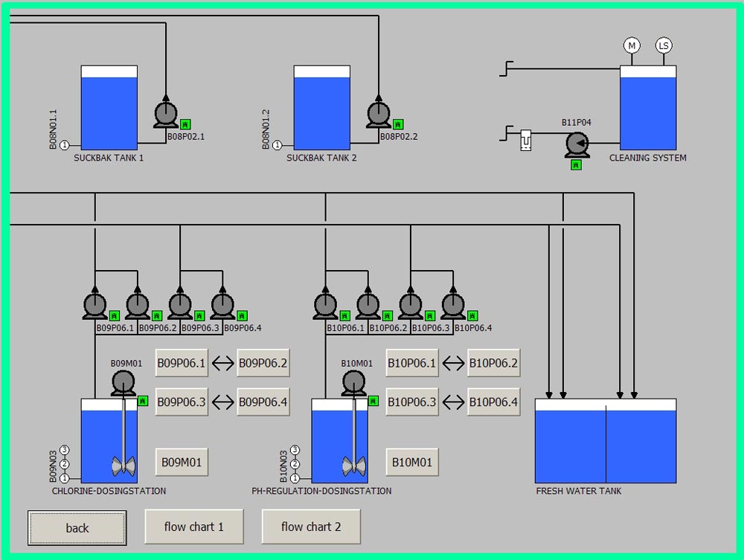Click the Fresh Water Tank graphic
Screen dimensions: 744x560
coord(606,443)
